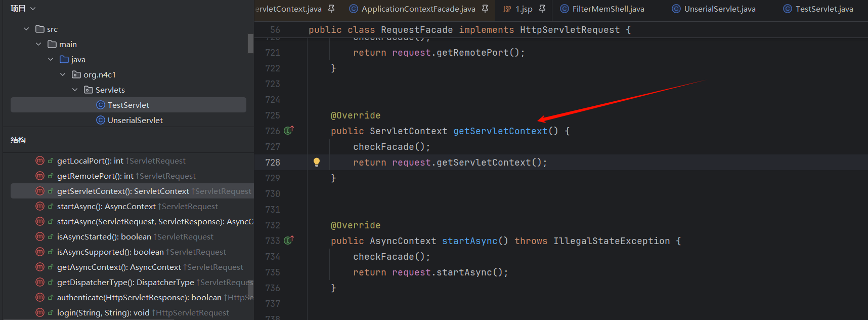Screen dimensions: 868x320
Task: Click the project tree vertical scrollbar
Action: click(x=250, y=44)
